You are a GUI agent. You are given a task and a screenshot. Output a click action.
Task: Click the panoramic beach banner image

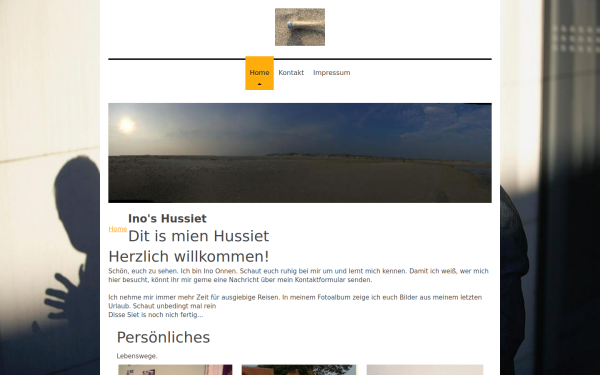(x=300, y=153)
